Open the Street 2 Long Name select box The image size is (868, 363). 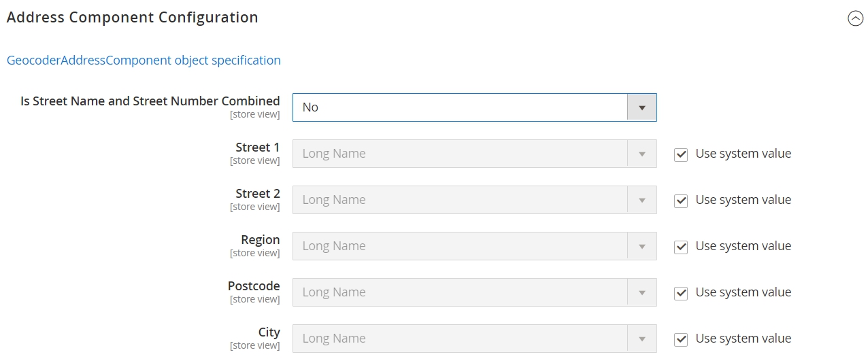pos(475,200)
